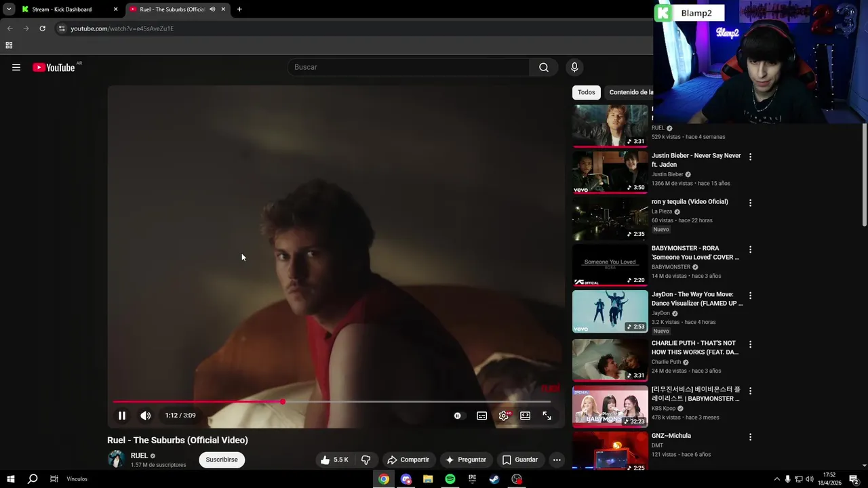Play the ron y tequila thumbnail
Image resolution: width=868 pixels, height=488 pixels.
(x=610, y=219)
